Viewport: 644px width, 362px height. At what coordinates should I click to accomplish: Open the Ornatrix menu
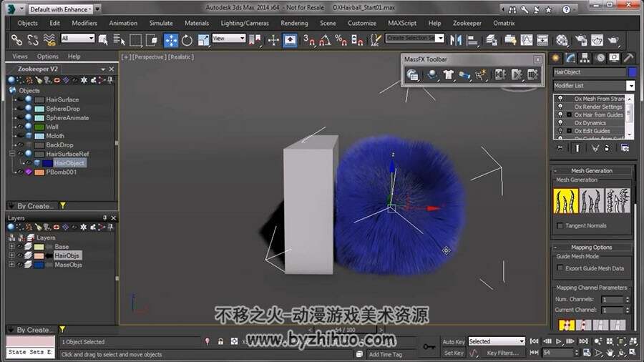[x=504, y=23]
